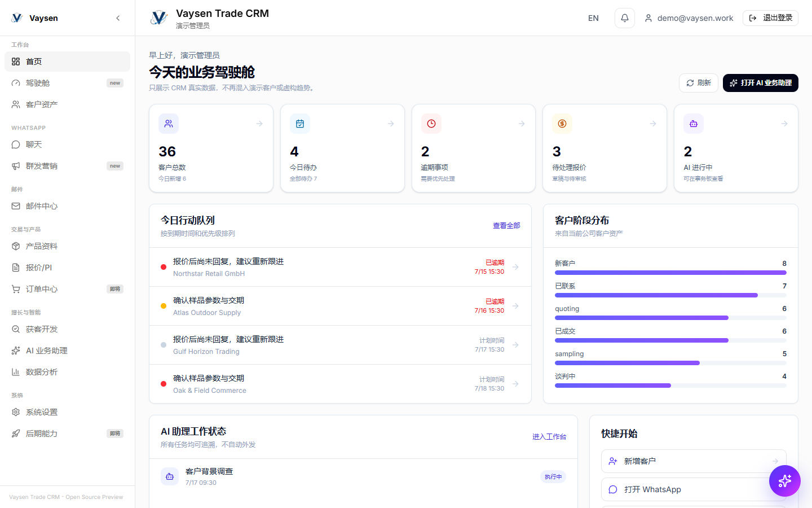Go to 首页 in the sidebar

click(x=67, y=62)
